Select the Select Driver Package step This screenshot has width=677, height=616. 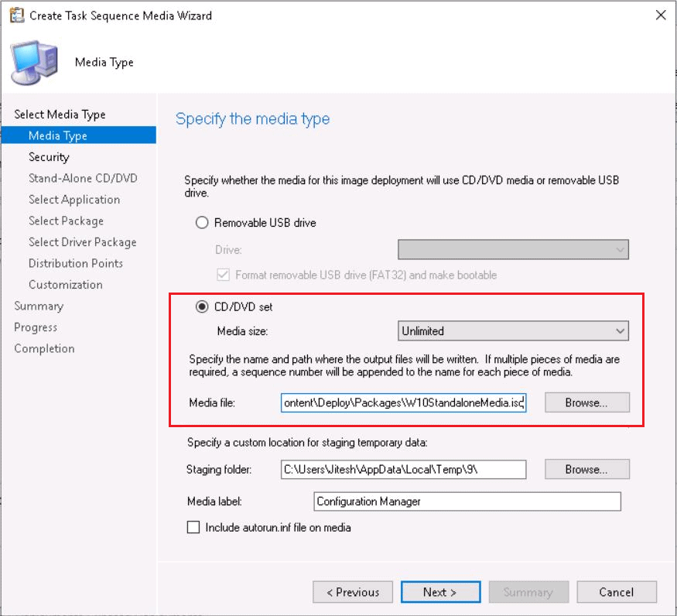(82, 242)
